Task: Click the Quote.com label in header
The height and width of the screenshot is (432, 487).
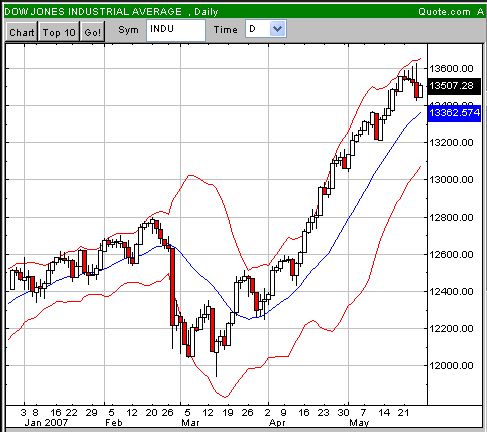Action: point(444,12)
